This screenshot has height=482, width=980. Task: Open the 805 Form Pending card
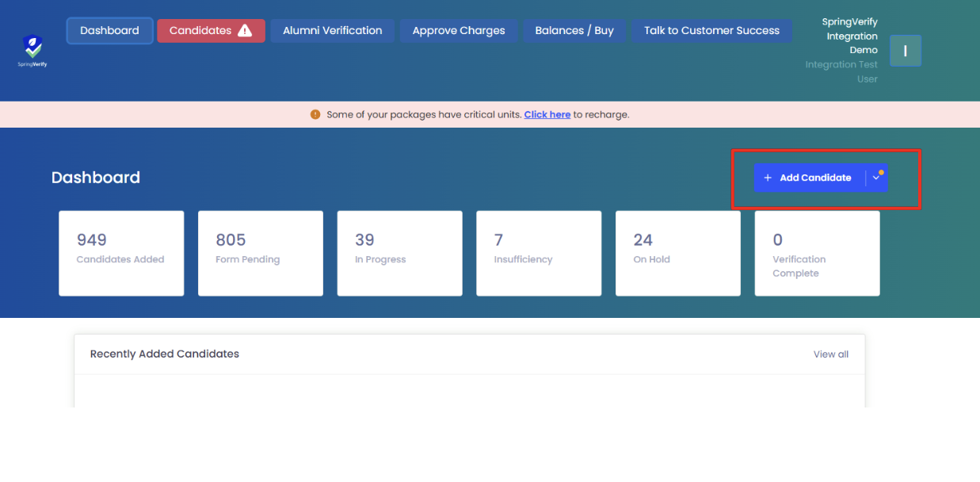pos(260,253)
